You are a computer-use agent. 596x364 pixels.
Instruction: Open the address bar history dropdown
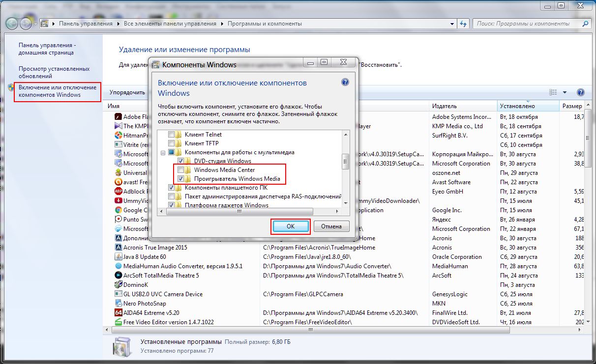452,24
